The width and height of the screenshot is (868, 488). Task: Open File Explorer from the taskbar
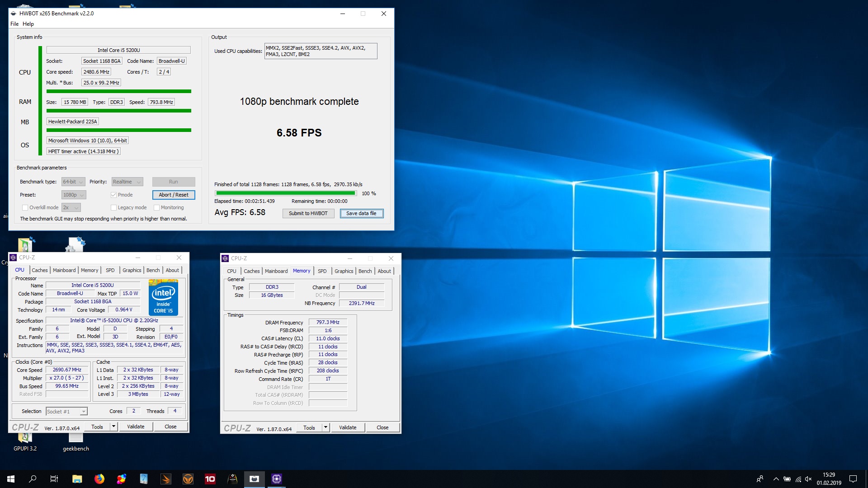click(77, 479)
